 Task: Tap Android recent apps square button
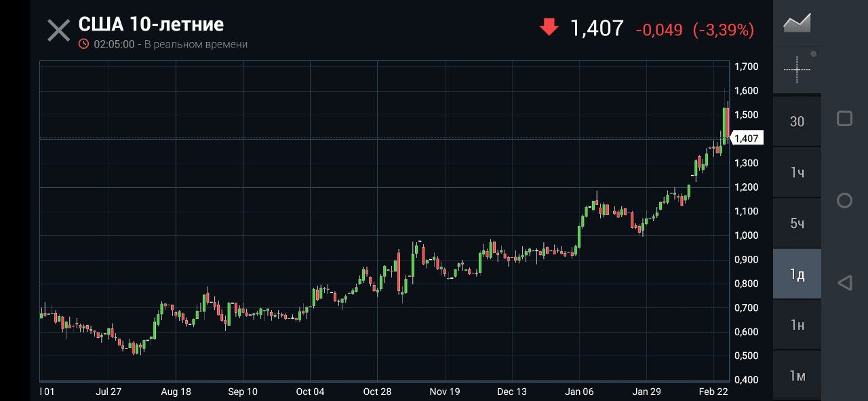point(844,119)
